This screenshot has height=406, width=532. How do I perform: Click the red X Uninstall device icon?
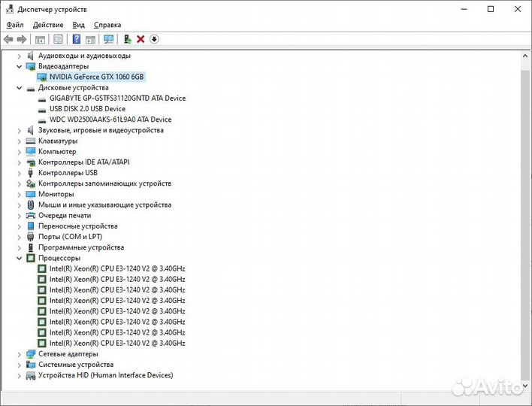(141, 39)
